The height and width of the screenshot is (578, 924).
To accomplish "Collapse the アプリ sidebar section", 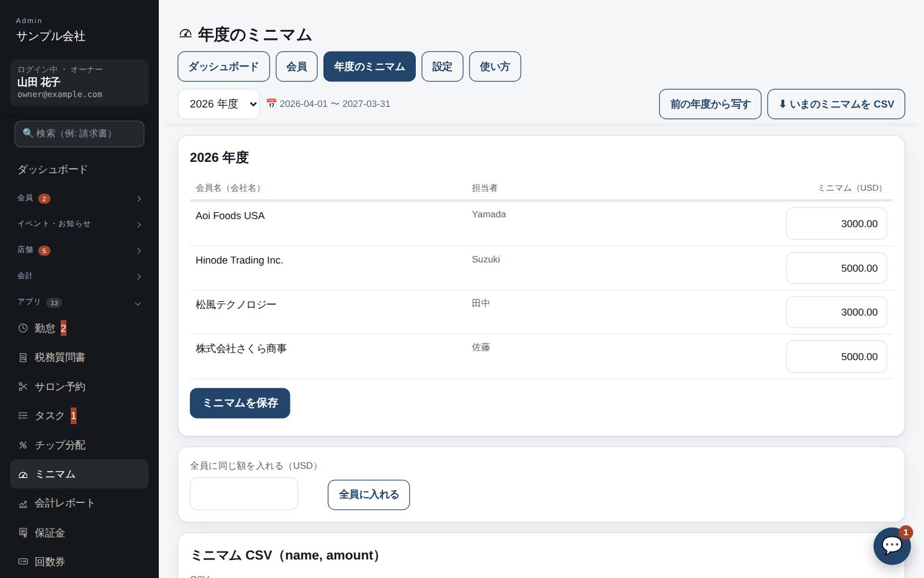I will point(79,302).
